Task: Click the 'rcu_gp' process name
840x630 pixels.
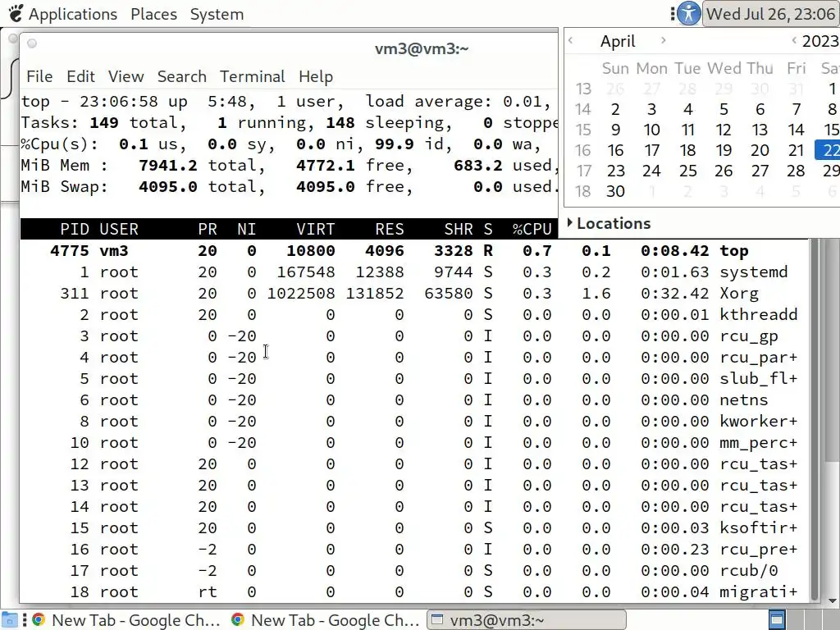Action: tap(748, 336)
